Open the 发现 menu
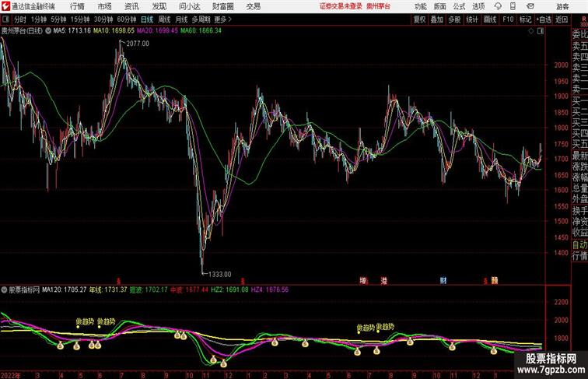 [x=159, y=6]
